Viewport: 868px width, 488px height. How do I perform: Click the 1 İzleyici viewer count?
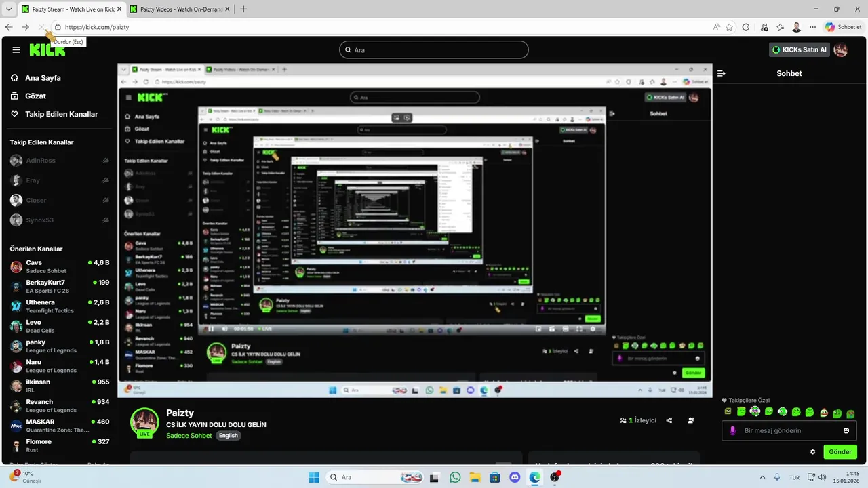[638, 420]
